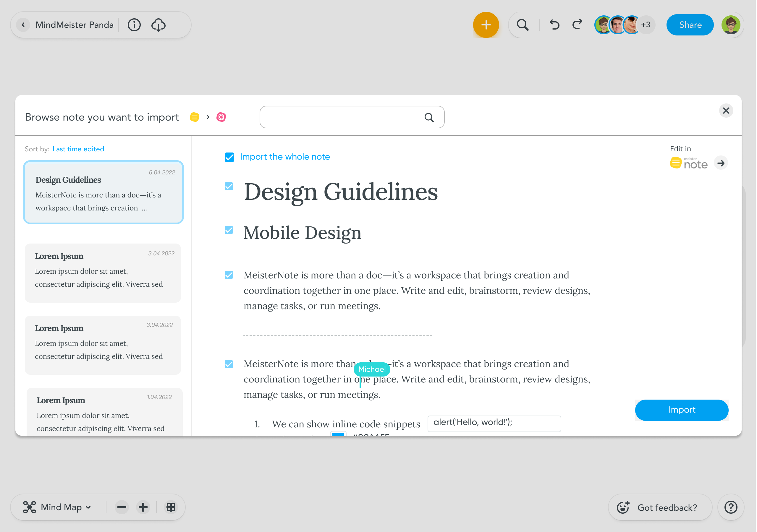Click the undo arrow icon

(554, 25)
